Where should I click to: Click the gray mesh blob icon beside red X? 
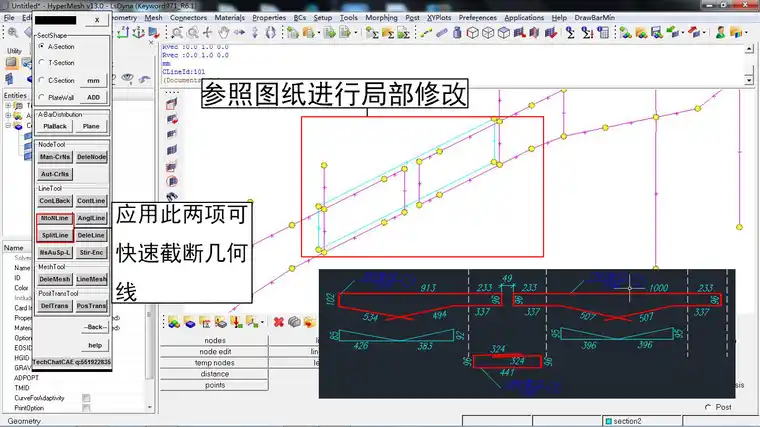[294, 322]
